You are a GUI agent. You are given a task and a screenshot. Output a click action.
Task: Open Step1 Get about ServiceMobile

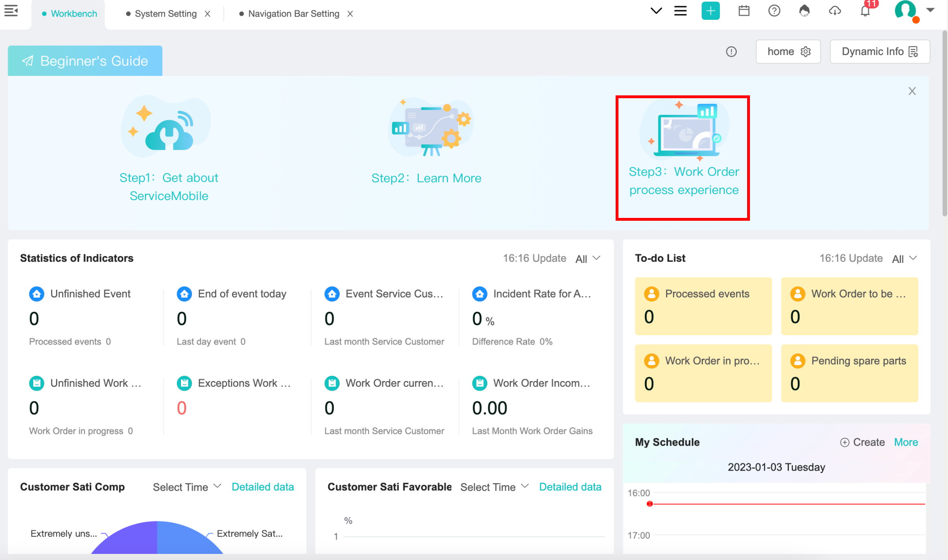point(169,187)
